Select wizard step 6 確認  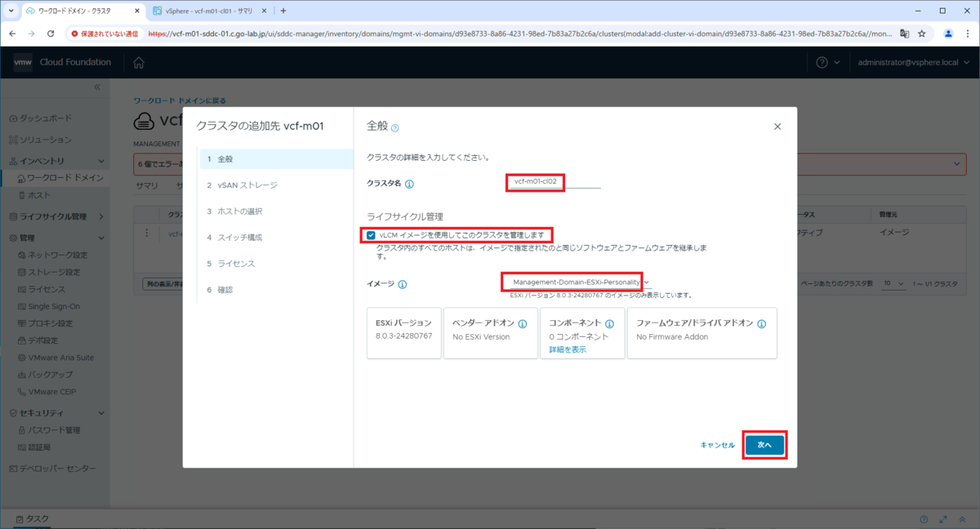tap(274, 290)
